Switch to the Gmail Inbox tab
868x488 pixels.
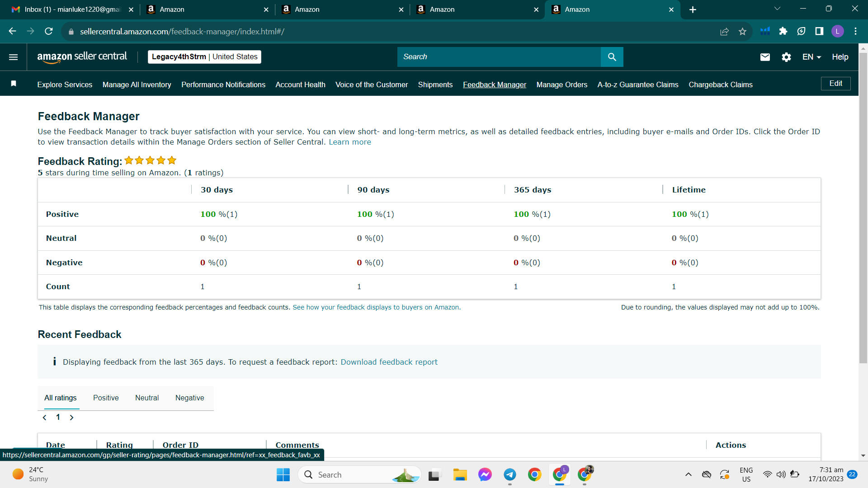click(72, 9)
